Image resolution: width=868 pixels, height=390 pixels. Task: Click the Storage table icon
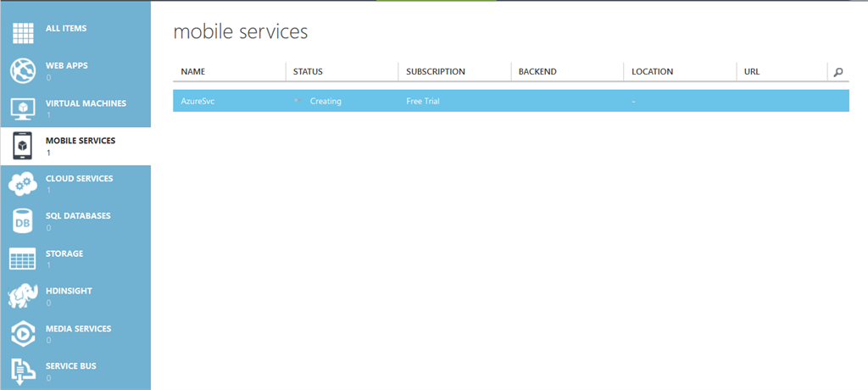point(23,259)
